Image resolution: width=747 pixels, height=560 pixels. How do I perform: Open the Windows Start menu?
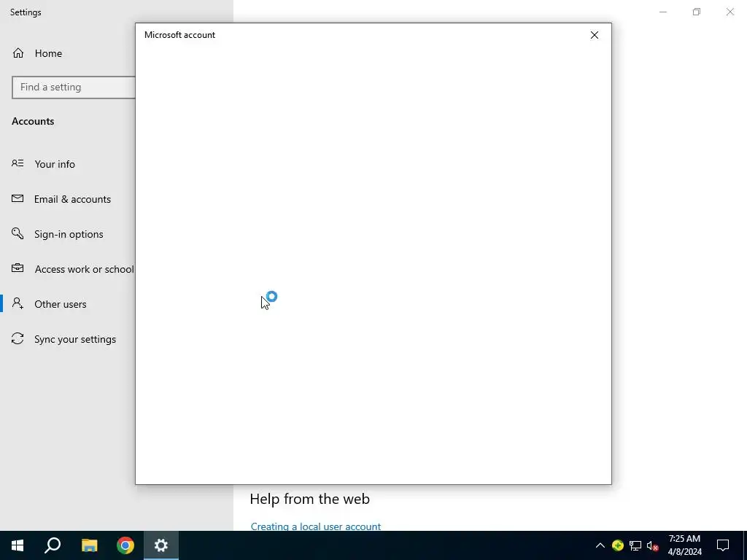[18, 545]
